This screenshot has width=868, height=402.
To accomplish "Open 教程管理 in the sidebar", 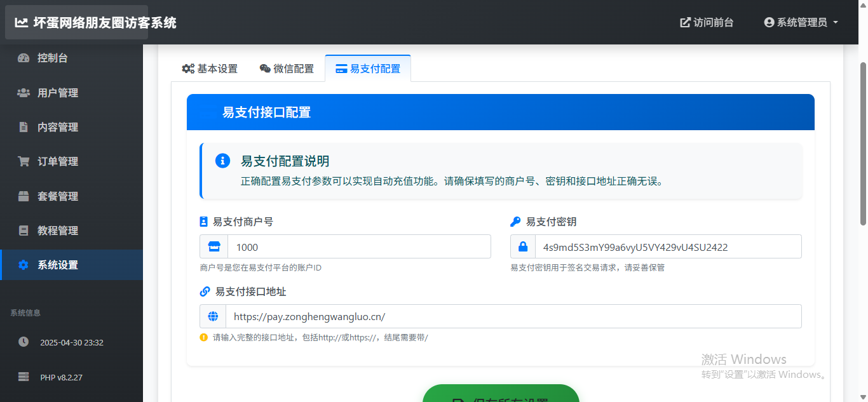I will (x=71, y=231).
